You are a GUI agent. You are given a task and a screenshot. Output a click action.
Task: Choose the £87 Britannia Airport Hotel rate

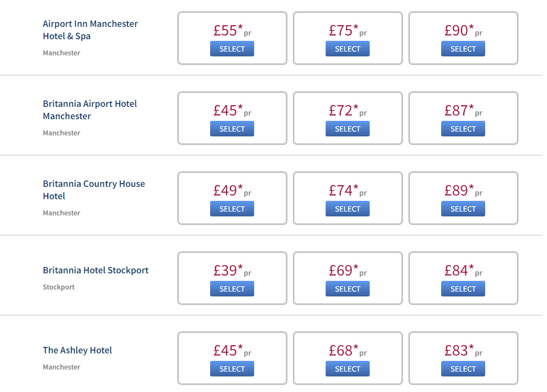point(463,129)
